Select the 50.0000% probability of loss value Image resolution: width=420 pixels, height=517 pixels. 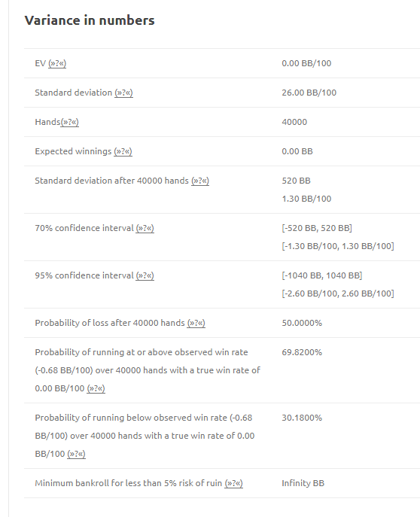click(x=302, y=323)
